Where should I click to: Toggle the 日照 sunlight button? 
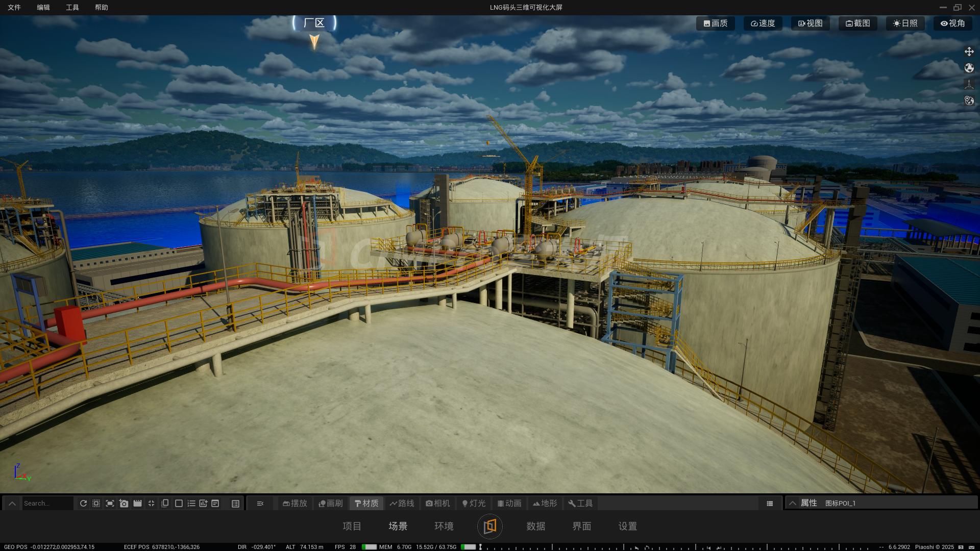tap(905, 23)
